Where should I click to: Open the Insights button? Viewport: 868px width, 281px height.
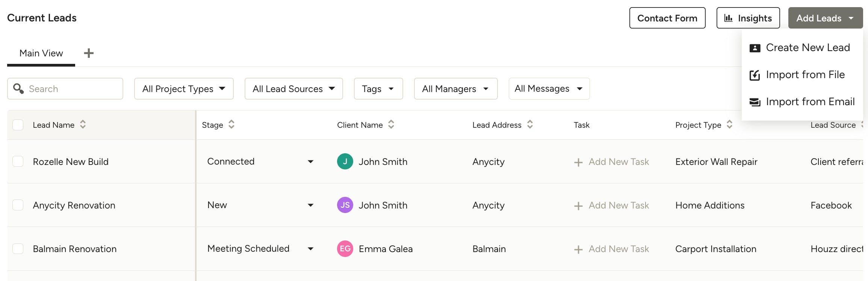tap(748, 18)
